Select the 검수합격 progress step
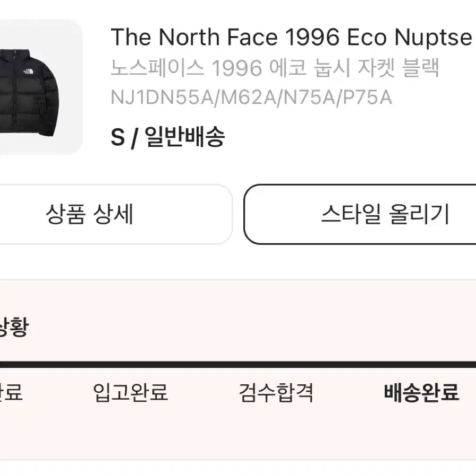This screenshot has width=476, height=476. point(276,392)
